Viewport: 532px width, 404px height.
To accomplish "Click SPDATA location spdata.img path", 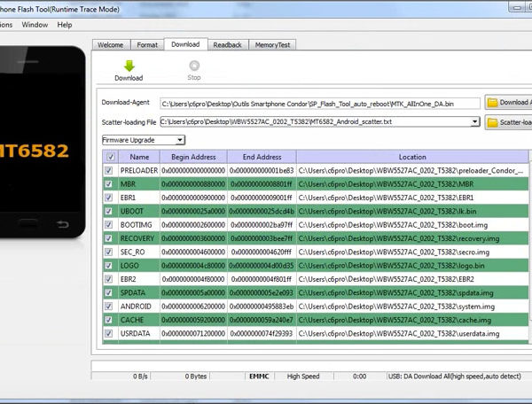I will pos(395,292).
